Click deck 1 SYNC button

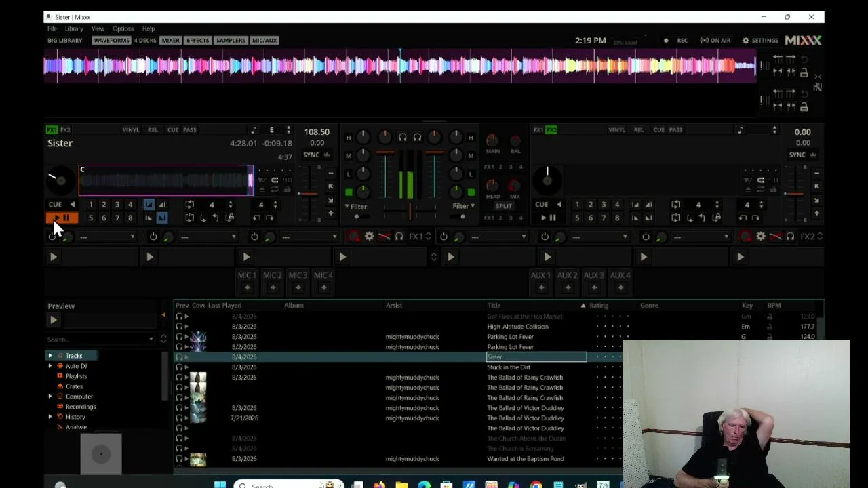click(x=311, y=155)
